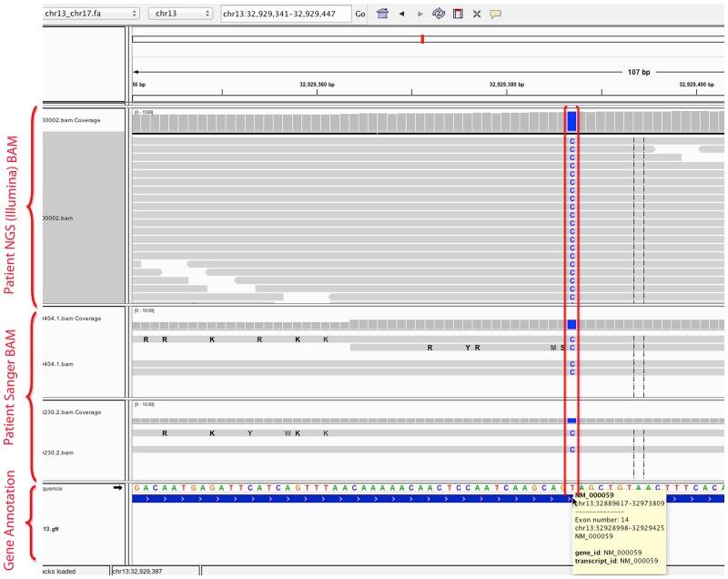The height and width of the screenshot is (579, 728).
Task: Refresh the view with reload icon
Action: [x=438, y=15]
